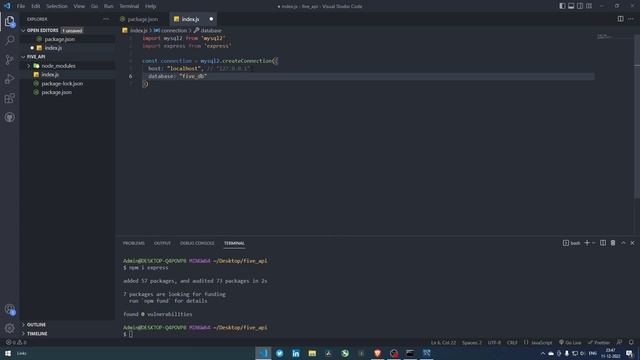Screen dimensions: 640x360
Task: Kill terminal with trash icon
Action: pyautogui.click(x=613, y=243)
